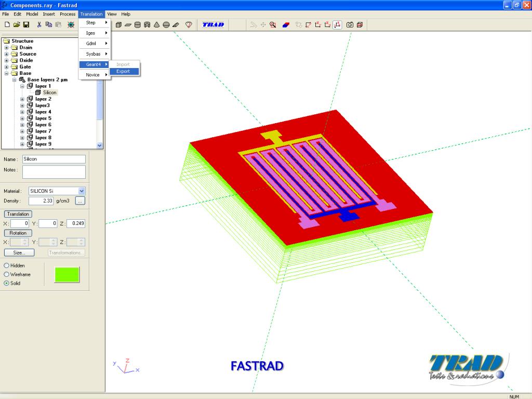Click the translation Z field 0.249
Viewport: 532px width, 399px height.
coord(76,223)
